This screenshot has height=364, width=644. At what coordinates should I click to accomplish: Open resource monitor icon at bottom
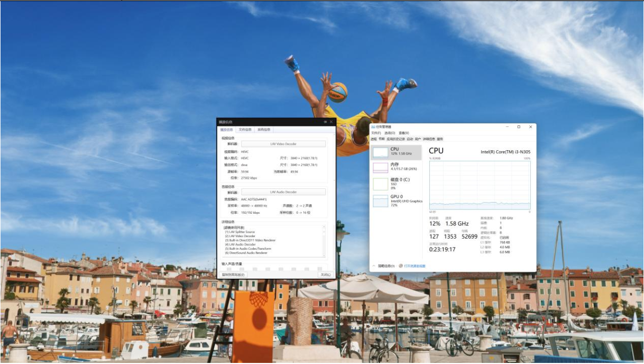(401, 266)
